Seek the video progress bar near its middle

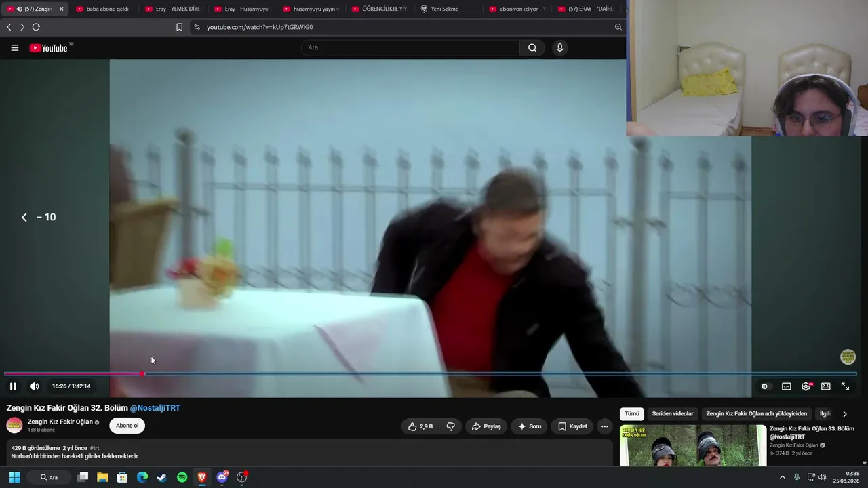(x=431, y=373)
